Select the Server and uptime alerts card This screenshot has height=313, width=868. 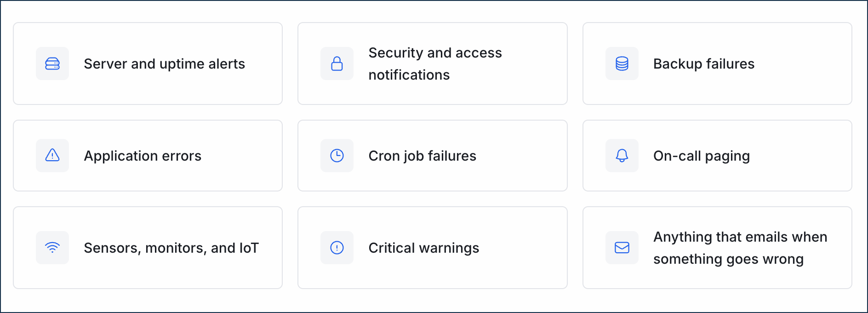tap(148, 64)
